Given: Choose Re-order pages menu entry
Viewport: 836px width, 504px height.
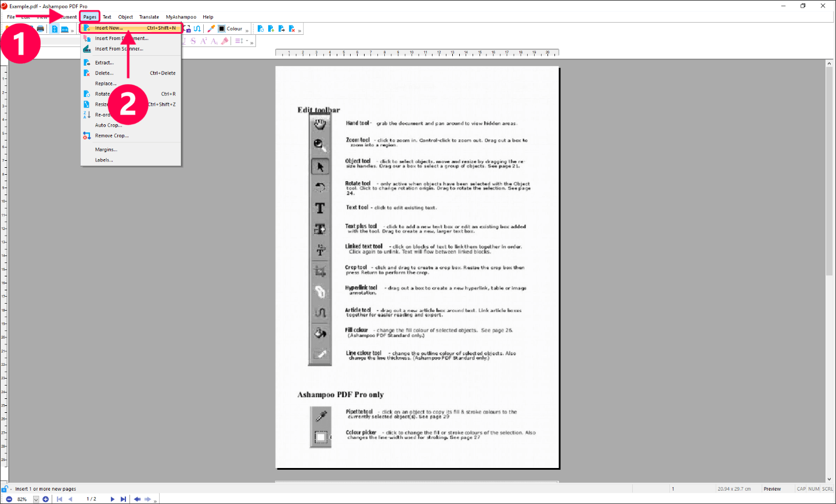Looking at the screenshot, I should 131,115.
